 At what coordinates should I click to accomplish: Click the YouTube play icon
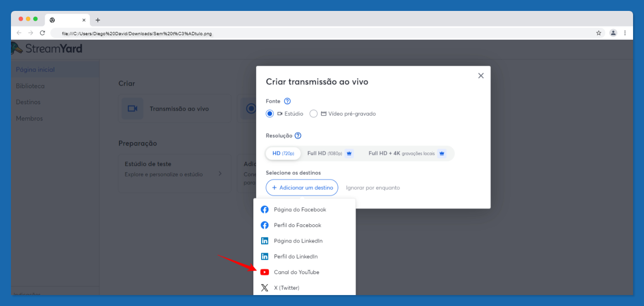click(x=265, y=272)
